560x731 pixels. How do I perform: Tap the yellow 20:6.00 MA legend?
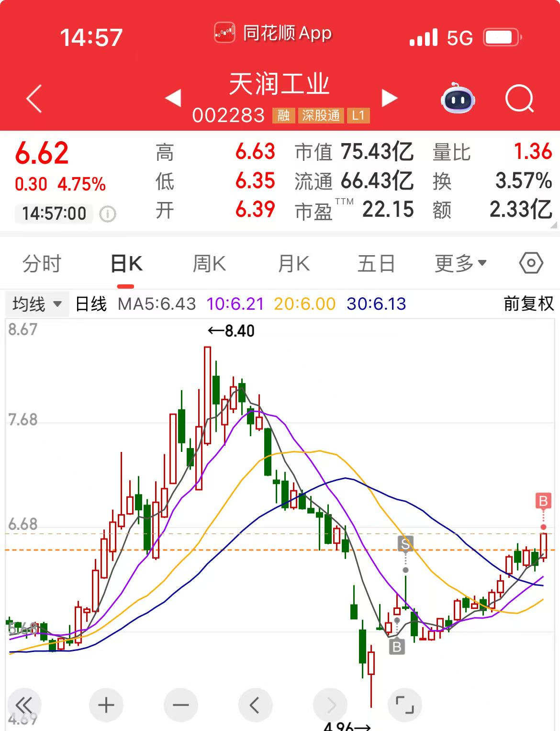click(x=305, y=304)
